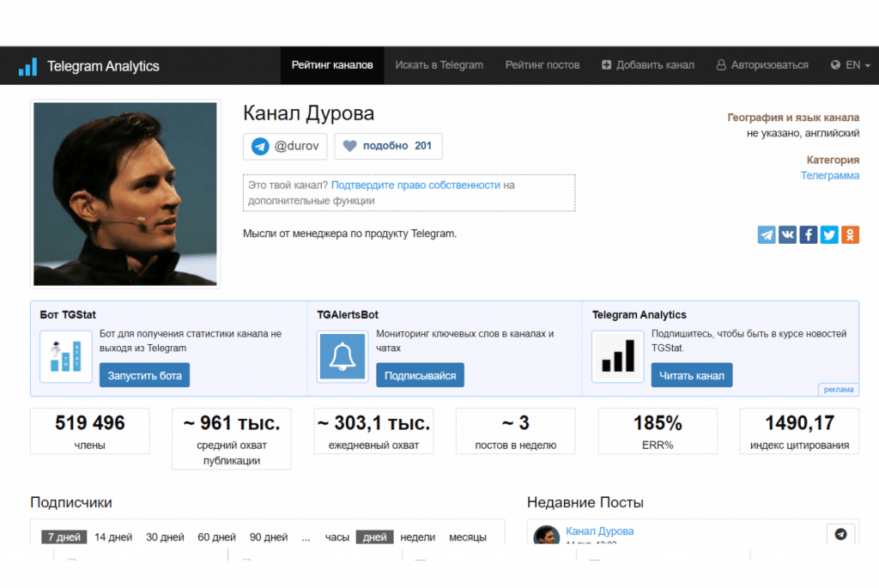Click the Бот TGStat robot chart icon
Image resolution: width=879 pixels, height=588 pixels.
(65, 356)
